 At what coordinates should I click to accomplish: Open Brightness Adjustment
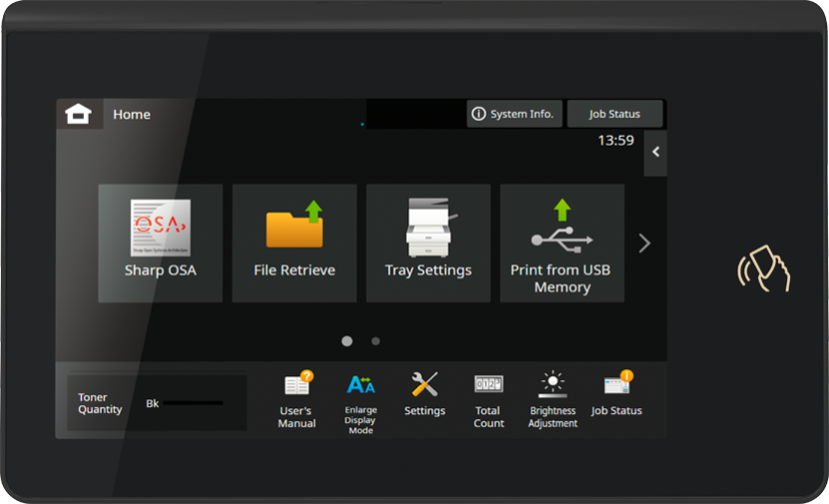click(x=552, y=400)
